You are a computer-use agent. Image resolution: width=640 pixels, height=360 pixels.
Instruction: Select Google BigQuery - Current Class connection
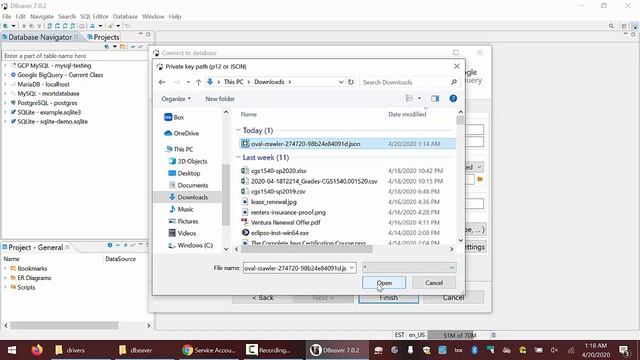pos(60,75)
